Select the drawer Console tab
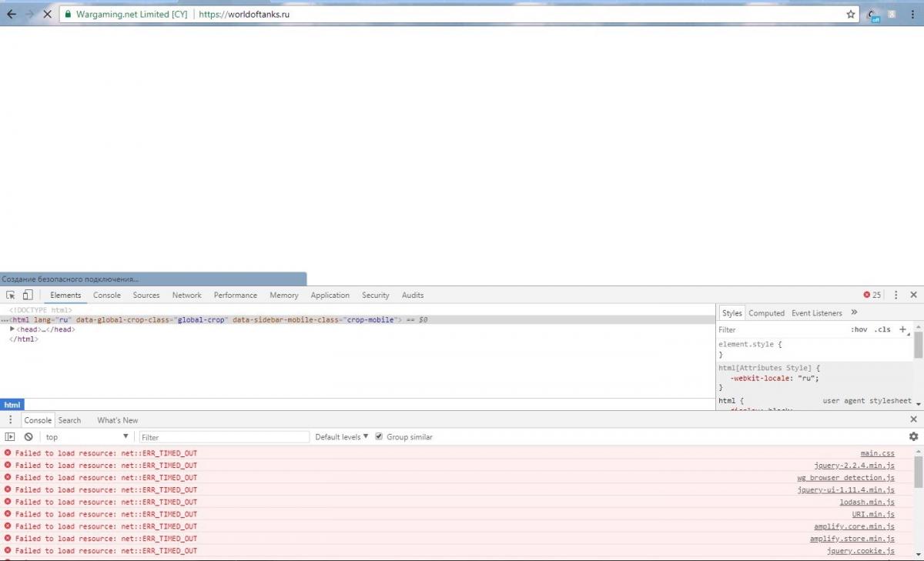The height and width of the screenshot is (561, 924). pyautogui.click(x=38, y=420)
